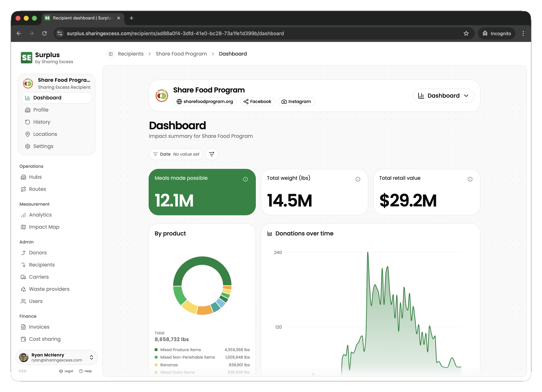Click the Incognito indicator button

(x=496, y=34)
